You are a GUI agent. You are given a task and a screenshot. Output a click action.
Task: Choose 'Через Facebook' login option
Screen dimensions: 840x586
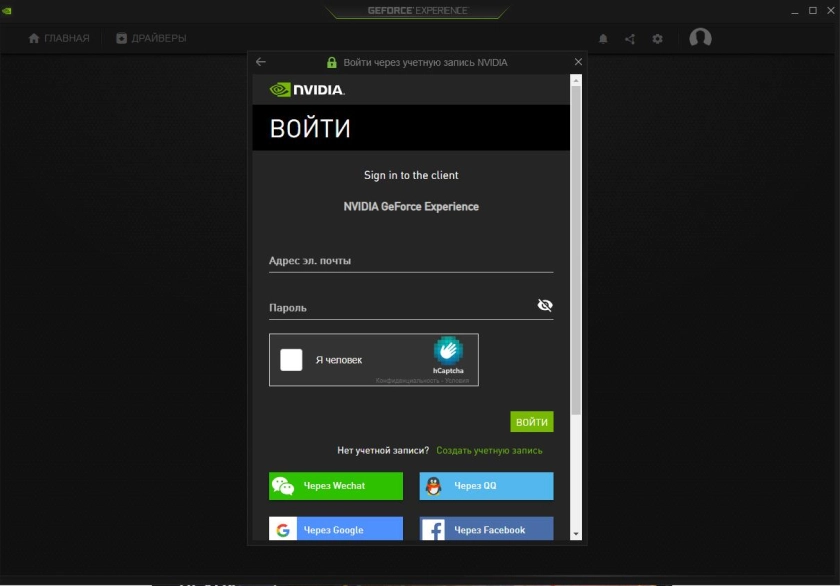click(486, 529)
